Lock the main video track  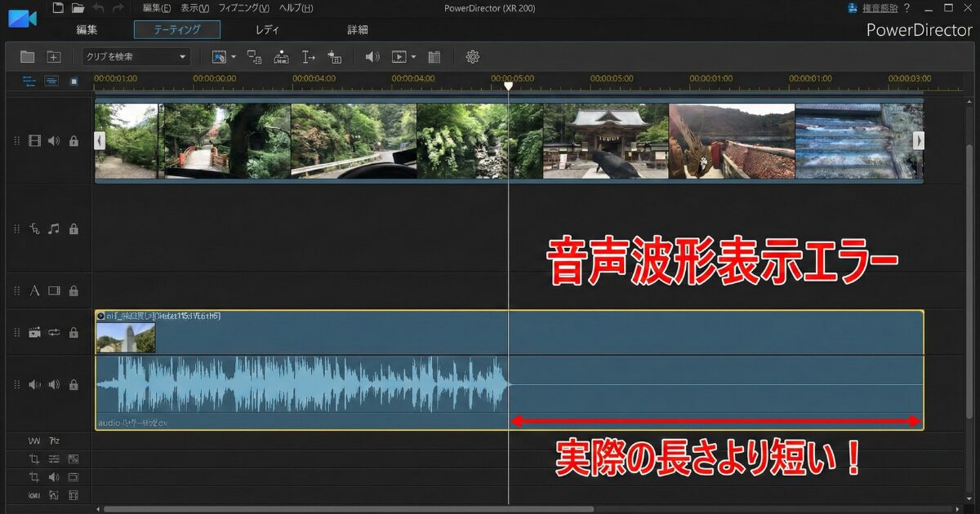point(74,141)
